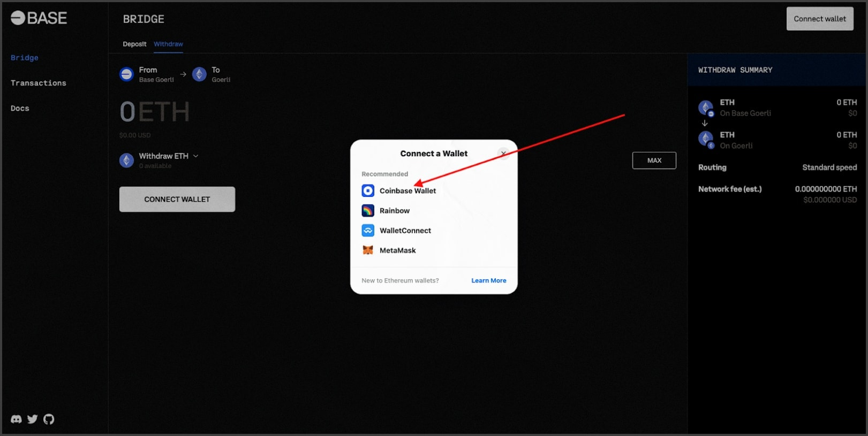The image size is (868, 436).
Task: Select WalletConnect option
Action: (434, 231)
